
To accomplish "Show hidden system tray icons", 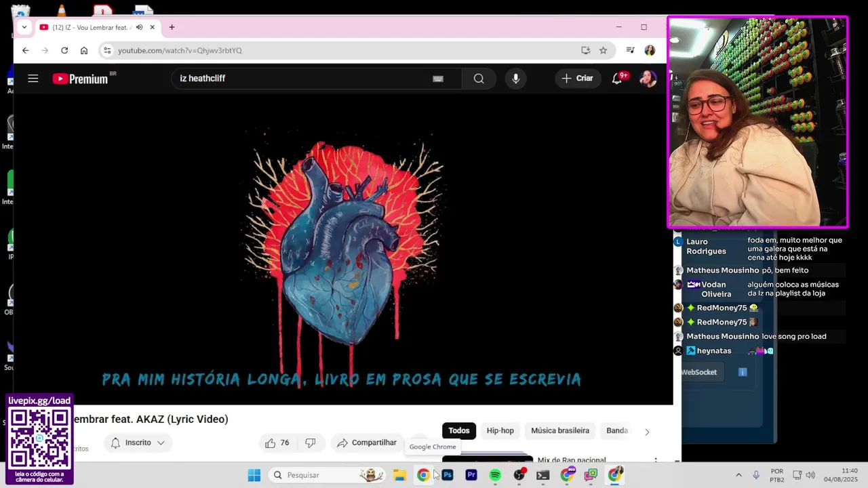I will pos(738,475).
